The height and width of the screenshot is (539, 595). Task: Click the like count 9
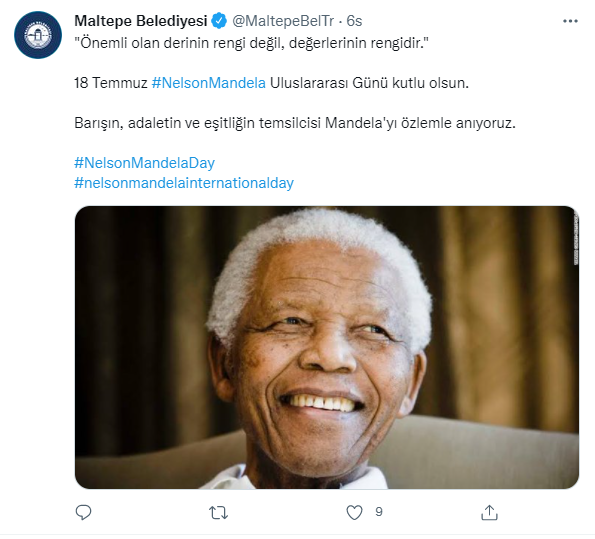click(x=379, y=512)
